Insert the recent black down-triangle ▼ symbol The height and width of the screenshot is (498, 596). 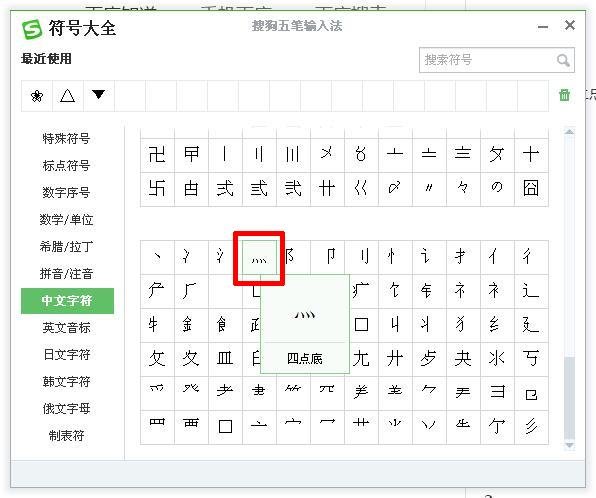[x=98, y=96]
